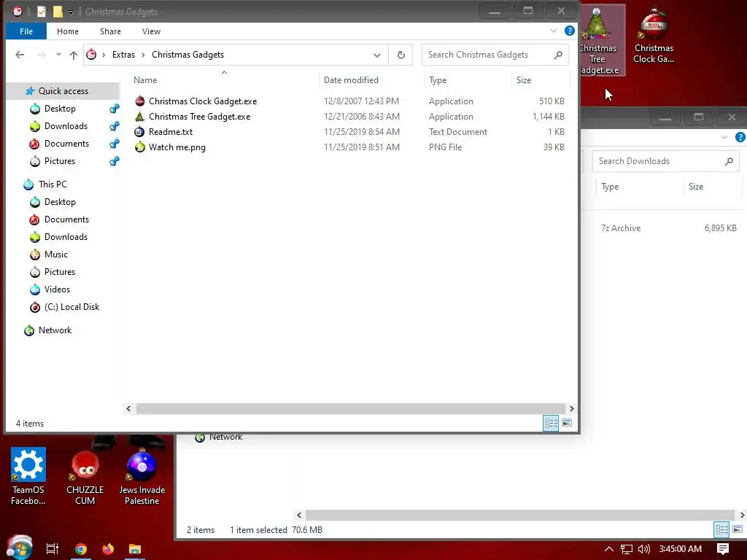The height and width of the screenshot is (560, 747).
Task: Go up one folder level
Action: 74,55
